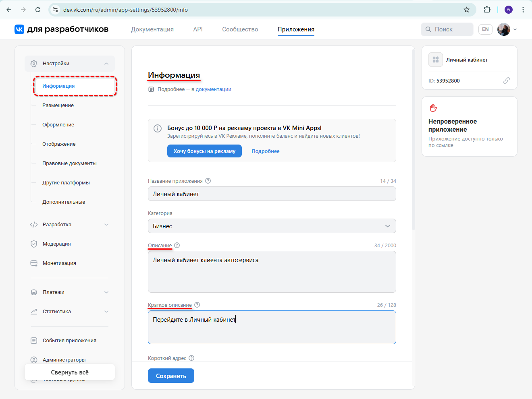Open the Категория dropdown showing Бизнес
The height and width of the screenshot is (399, 532).
[x=272, y=226]
